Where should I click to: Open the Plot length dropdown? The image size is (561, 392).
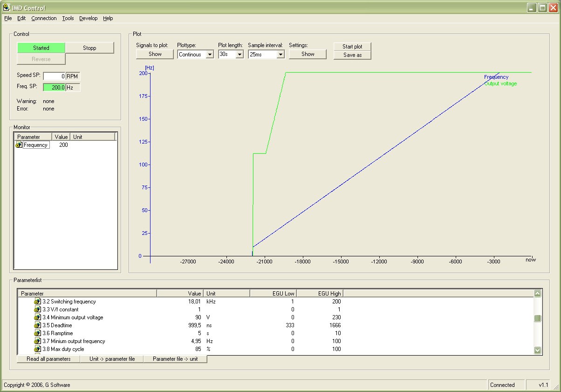pos(239,55)
